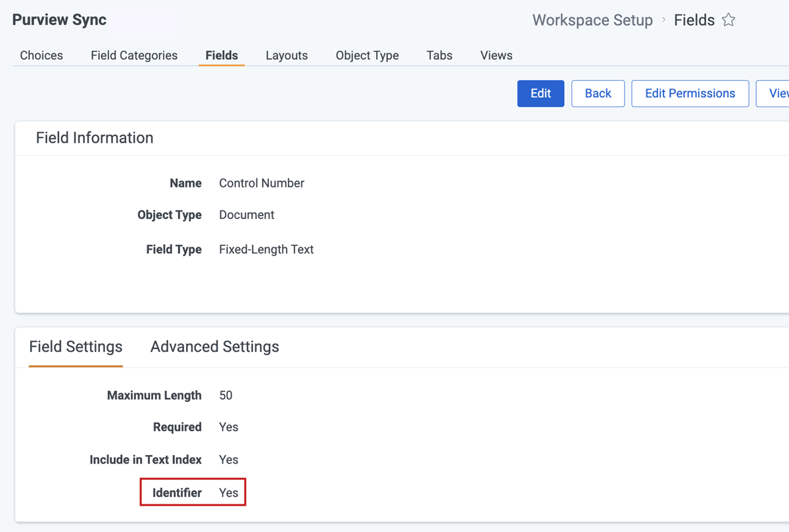The height and width of the screenshot is (532, 789).
Task: Switch to the Field Categories tab
Action: tap(134, 55)
